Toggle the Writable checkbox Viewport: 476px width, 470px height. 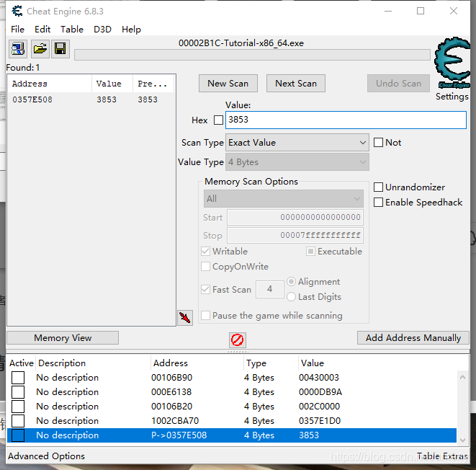click(x=205, y=252)
